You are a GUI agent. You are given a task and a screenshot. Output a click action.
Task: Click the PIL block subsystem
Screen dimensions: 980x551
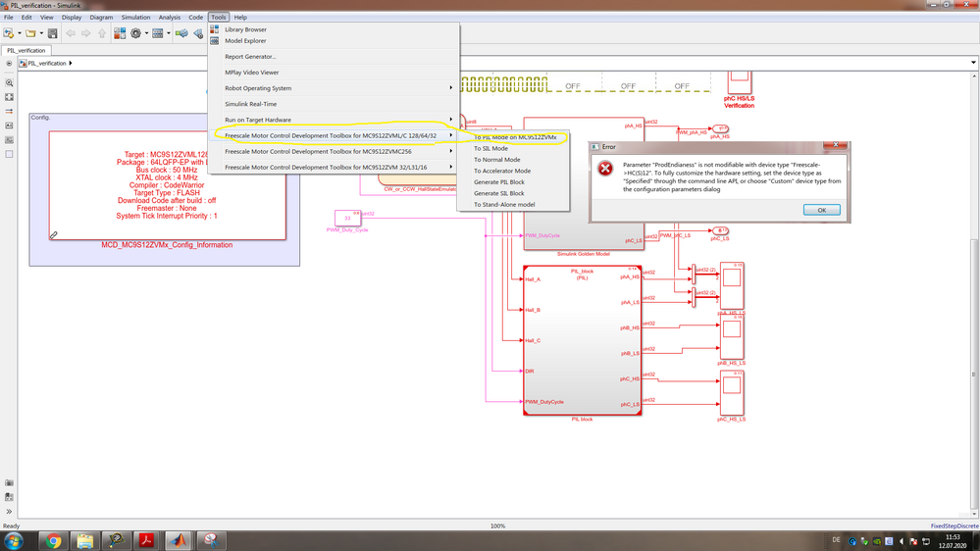coord(583,340)
